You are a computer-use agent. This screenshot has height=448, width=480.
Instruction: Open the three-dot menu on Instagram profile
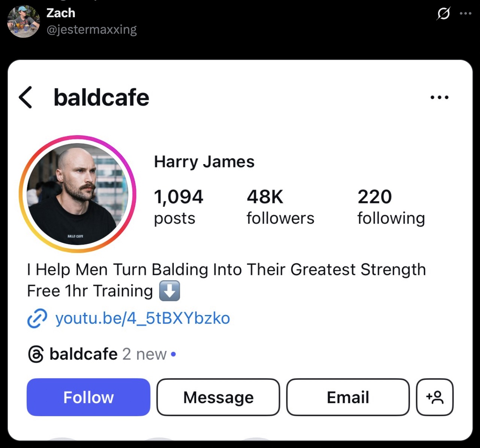click(x=440, y=97)
